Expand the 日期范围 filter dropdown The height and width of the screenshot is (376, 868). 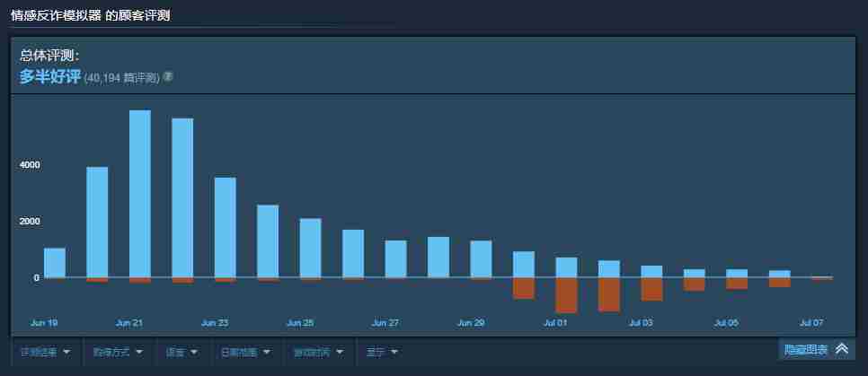245,353
